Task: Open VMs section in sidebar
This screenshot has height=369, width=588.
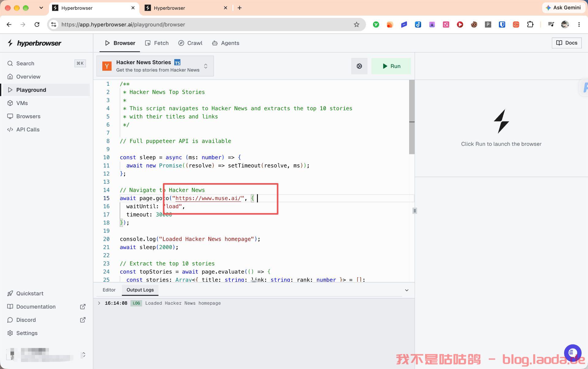Action: [47, 103]
